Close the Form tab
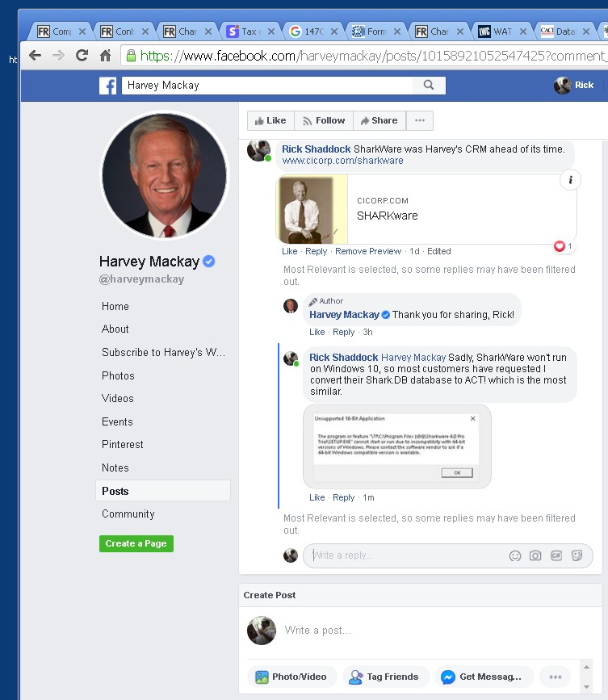608x700 pixels. (x=396, y=31)
